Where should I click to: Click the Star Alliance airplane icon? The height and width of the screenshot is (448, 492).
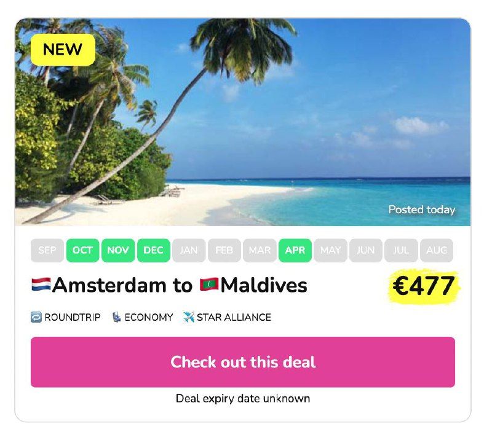pyautogui.click(x=189, y=317)
